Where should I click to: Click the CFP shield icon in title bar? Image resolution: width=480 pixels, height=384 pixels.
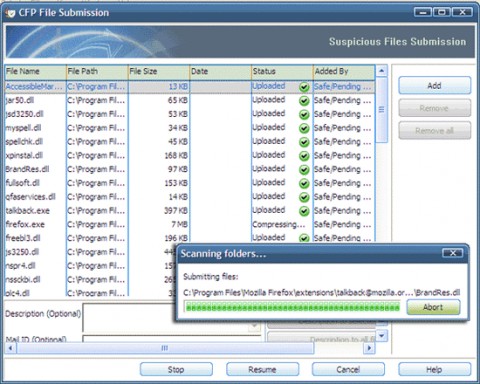point(11,13)
